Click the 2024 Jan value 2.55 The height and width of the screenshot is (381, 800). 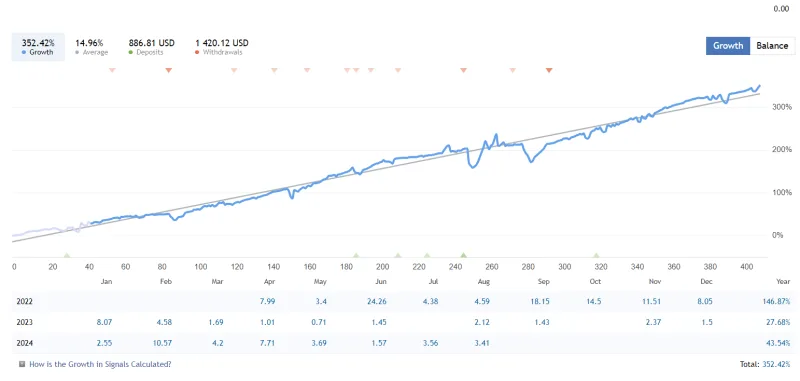pyautogui.click(x=105, y=343)
